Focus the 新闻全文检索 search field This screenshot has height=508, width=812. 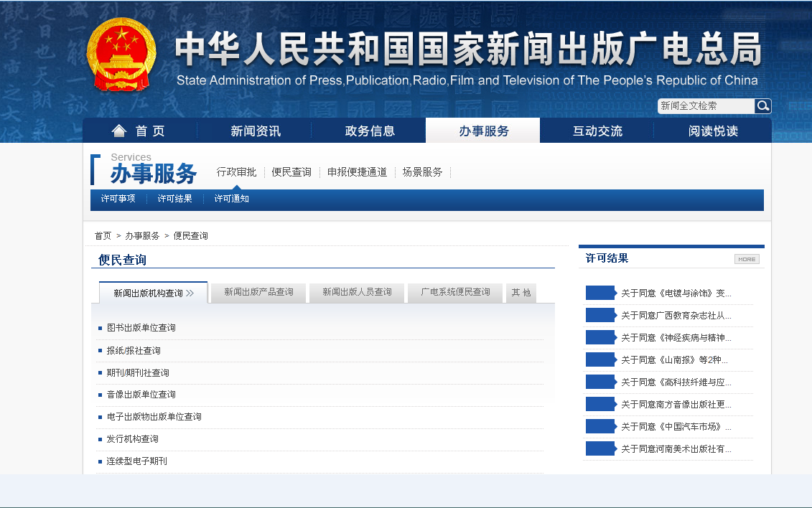tap(706, 106)
